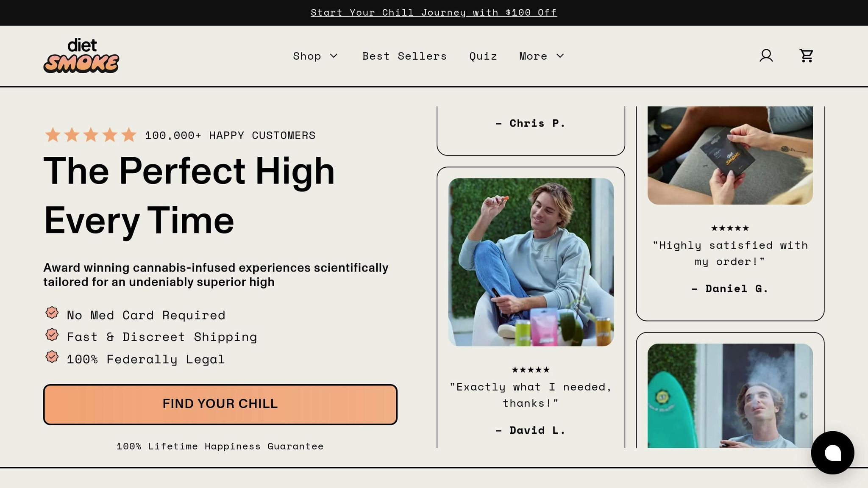Click the "100% Federally Legal" text
The image size is (868, 488).
pyautogui.click(x=146, y=359)
